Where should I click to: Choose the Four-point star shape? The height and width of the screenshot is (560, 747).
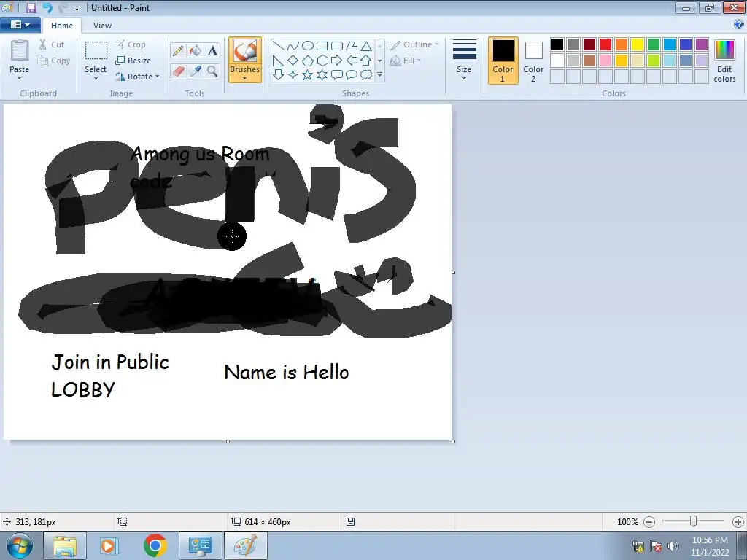click(x=293, y=75)
